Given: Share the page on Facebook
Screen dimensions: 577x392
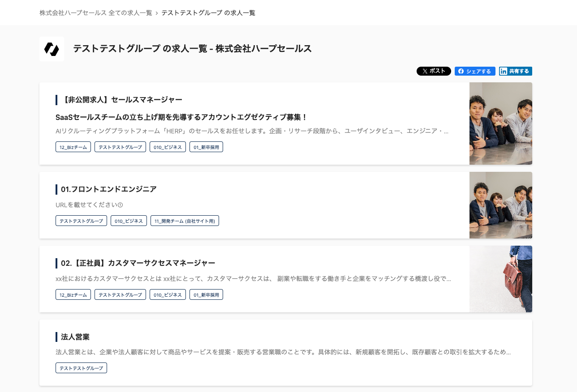Looking at the screenshot, I should pos(475,71).
